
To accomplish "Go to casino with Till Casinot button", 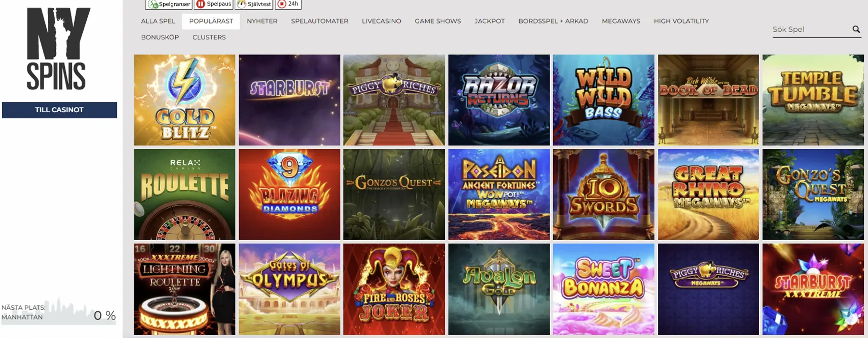I will (59, 110).
